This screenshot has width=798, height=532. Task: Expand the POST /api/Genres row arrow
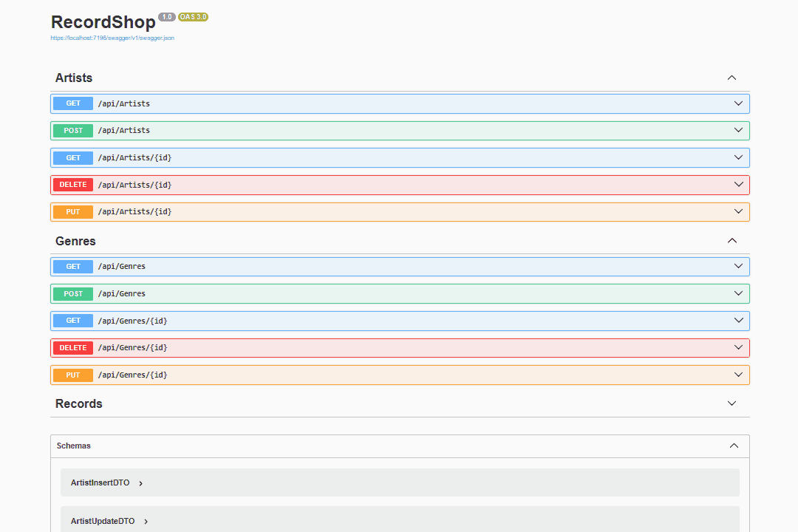point(738,293)
